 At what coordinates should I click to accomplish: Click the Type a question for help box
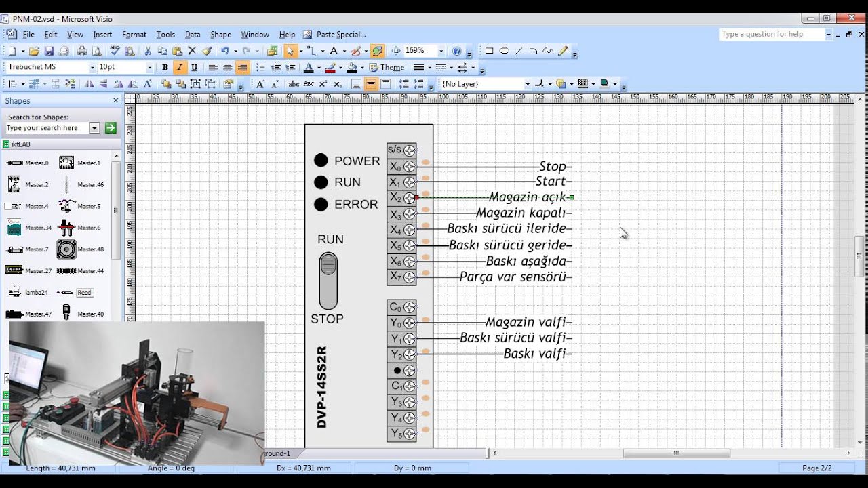click(x=772, y=34)
